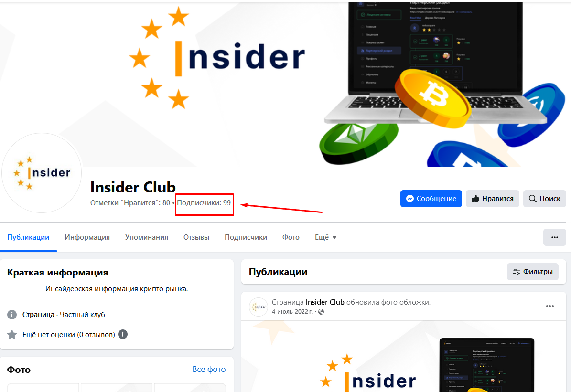The height and width of the screenshot is (392, 571).
Task: Click the Подписчики: 99 followers count
Action: (x=204, y=203)
